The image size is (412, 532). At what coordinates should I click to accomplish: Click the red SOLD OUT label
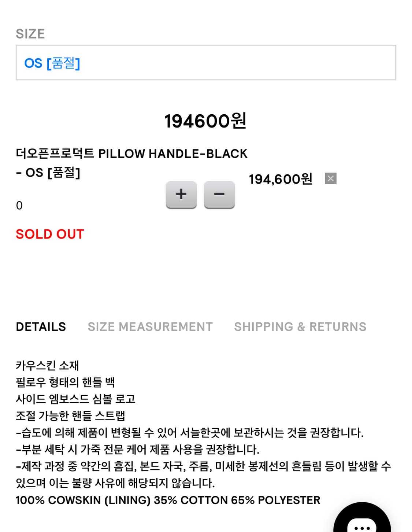(50, 234)
